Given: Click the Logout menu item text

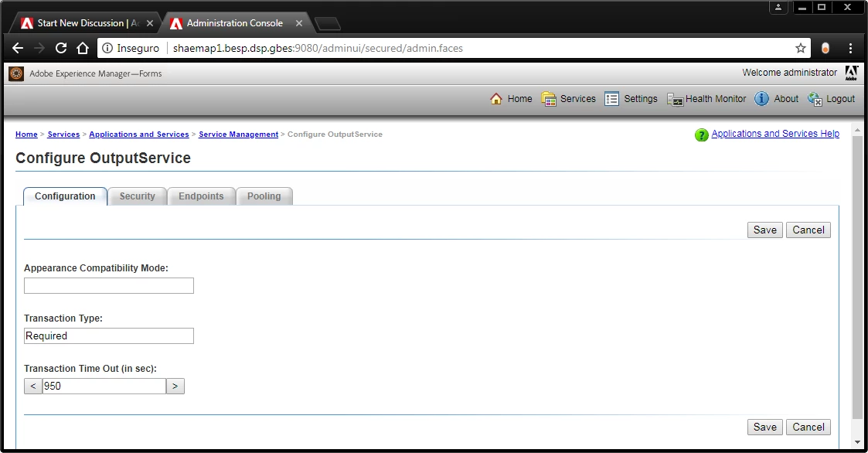Looking at the screenshot, I should coord(840,99).
